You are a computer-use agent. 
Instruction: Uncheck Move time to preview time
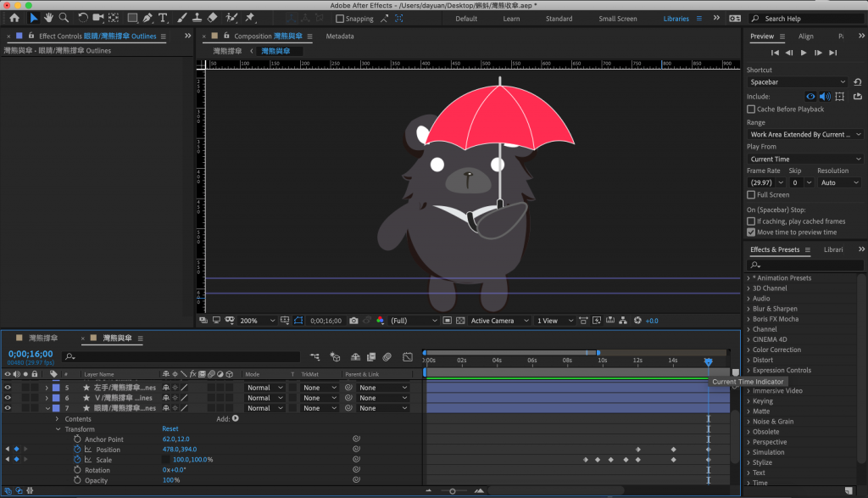tap(751, 232)
